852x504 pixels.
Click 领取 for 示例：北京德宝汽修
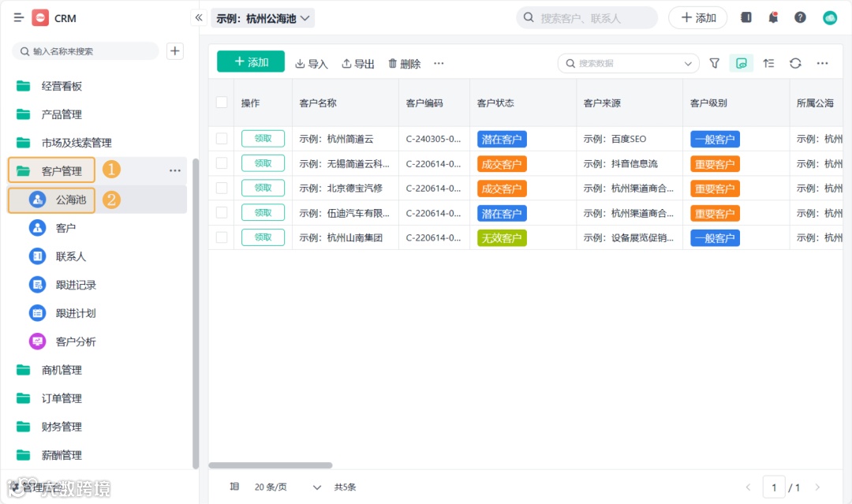pos(263,188)
